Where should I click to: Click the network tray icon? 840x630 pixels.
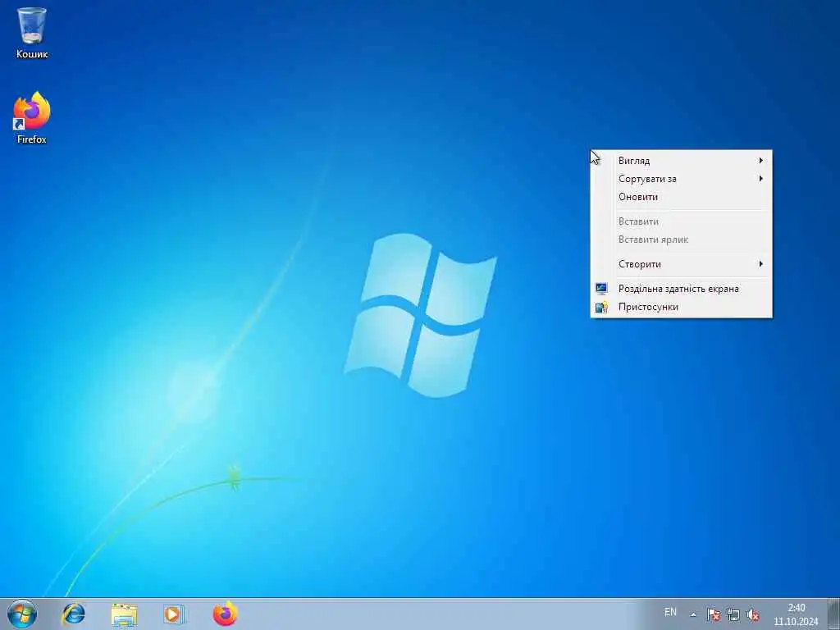pyautogui.click(x=733, y=614)
